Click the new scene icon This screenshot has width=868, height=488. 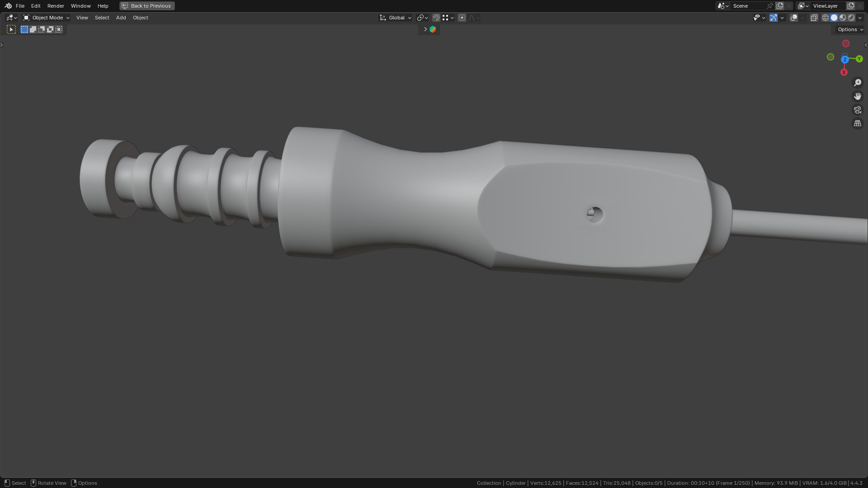(x=780, y=6)
